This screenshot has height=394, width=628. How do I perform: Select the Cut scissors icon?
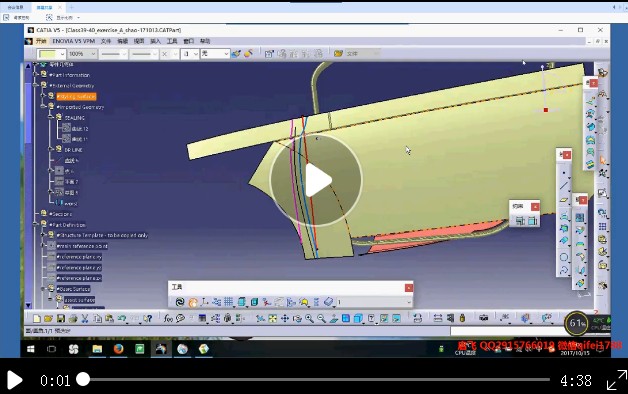(85, 319)
